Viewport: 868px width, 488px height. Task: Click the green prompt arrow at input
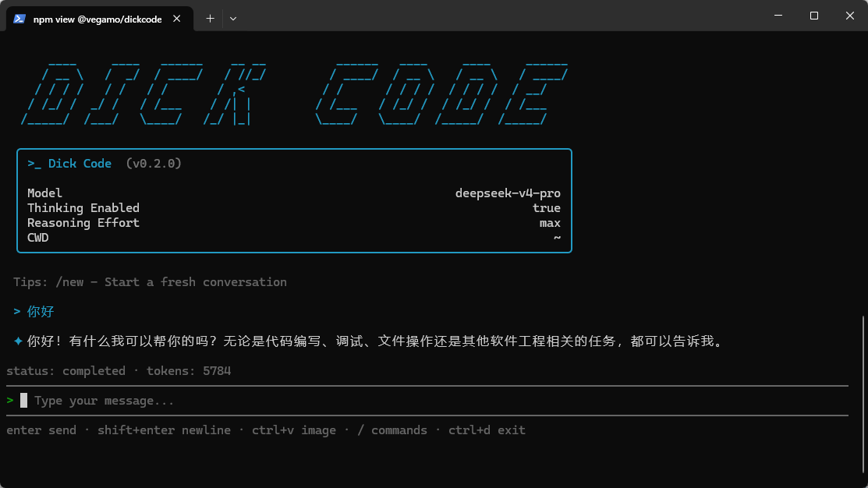pyautogui.click(x=10, y=400)
